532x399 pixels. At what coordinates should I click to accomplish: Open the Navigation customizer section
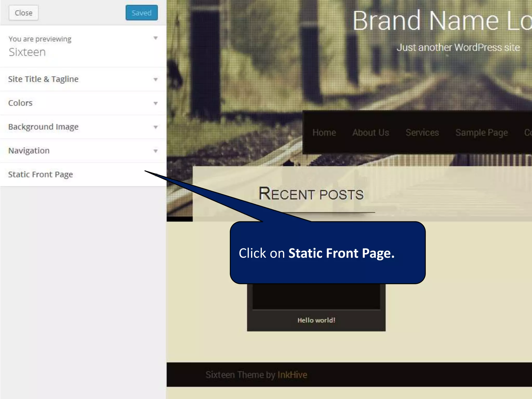(83, 151)
